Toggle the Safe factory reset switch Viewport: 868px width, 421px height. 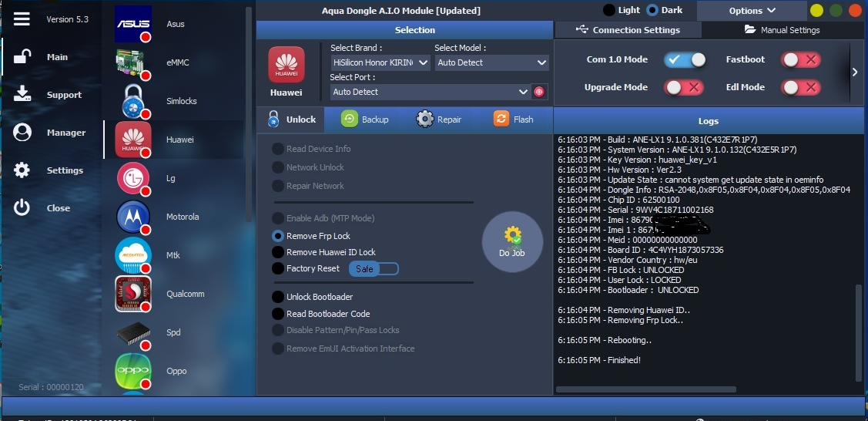click(x=374, y=268)
